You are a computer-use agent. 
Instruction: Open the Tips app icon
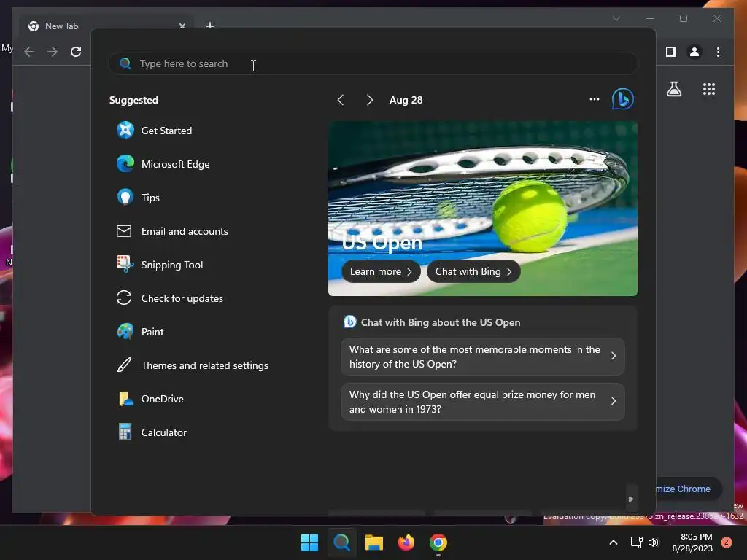click(125, 197)
